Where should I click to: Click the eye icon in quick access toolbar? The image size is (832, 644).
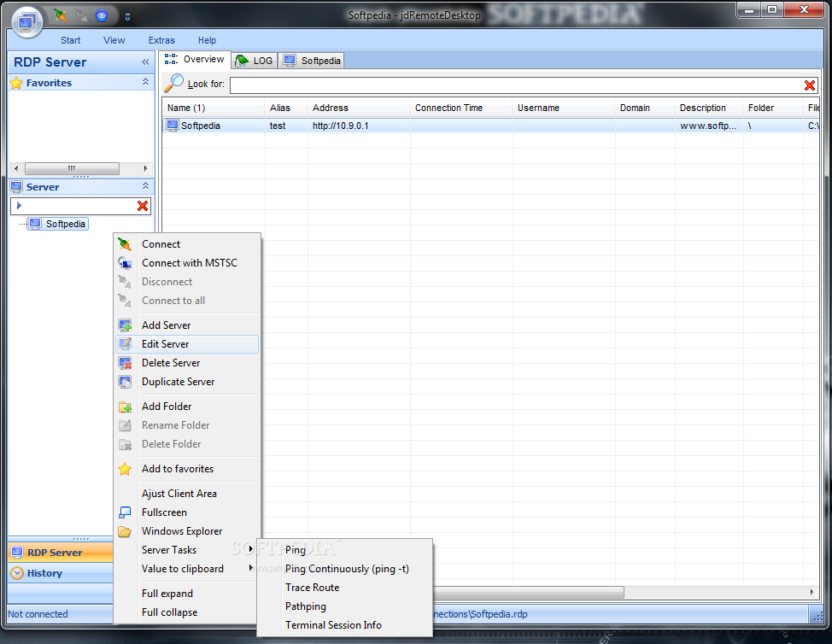click(102, 15)
